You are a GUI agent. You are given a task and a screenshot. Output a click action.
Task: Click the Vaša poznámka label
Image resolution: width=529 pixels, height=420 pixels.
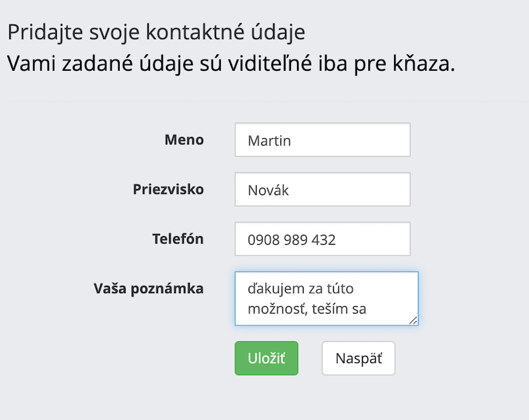point(149,288)
